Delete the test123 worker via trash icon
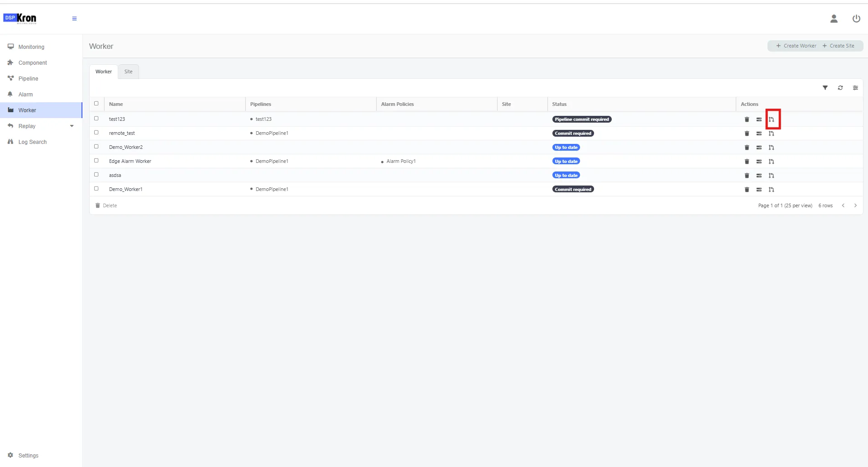The height and width of the screenshot is (467, 868). click(747, 119)
